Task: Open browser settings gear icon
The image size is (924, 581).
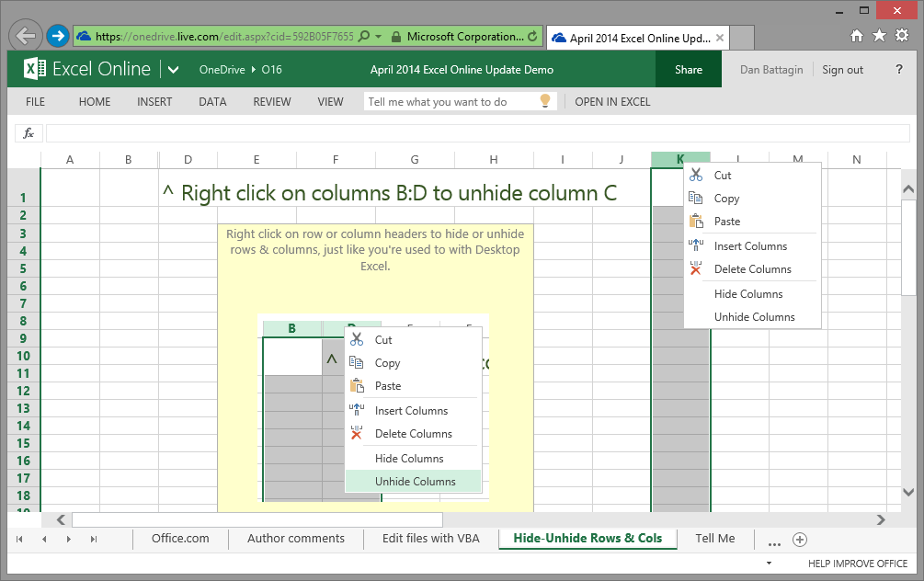Action: [903, 36]
